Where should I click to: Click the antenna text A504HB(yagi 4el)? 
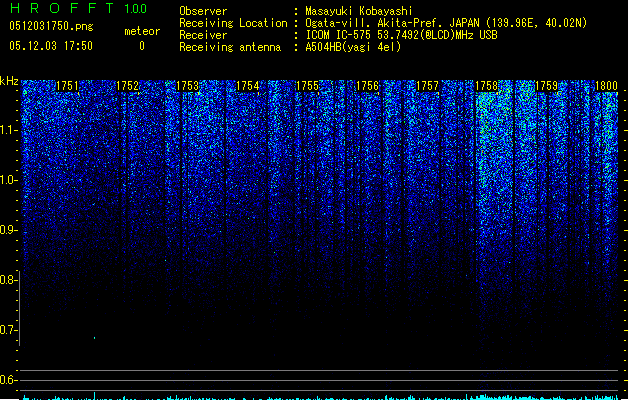click(x=353, y=47)
